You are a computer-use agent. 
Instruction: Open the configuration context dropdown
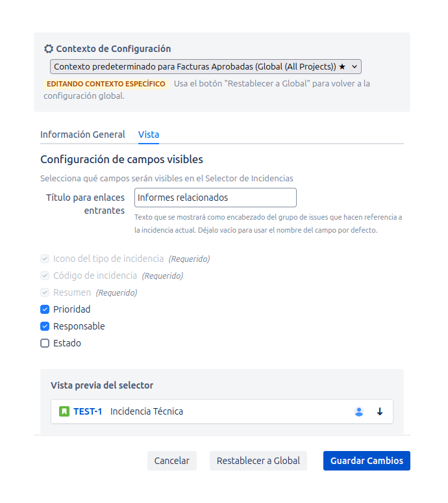(x=205, y=66)
